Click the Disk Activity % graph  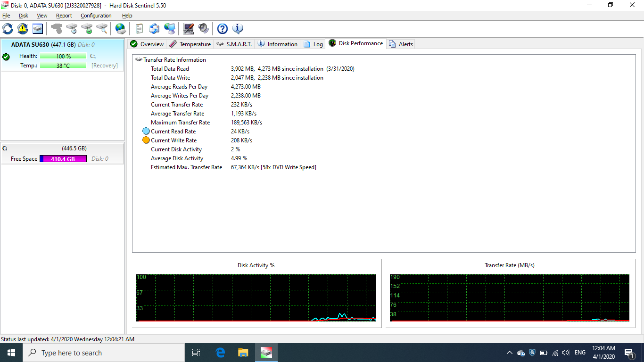pyautogui.click(x=256, y=298)
